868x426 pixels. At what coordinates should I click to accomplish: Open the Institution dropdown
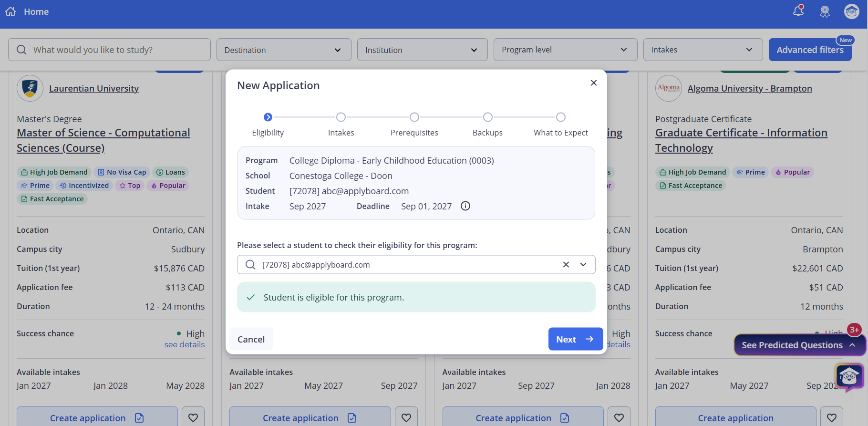422,50
